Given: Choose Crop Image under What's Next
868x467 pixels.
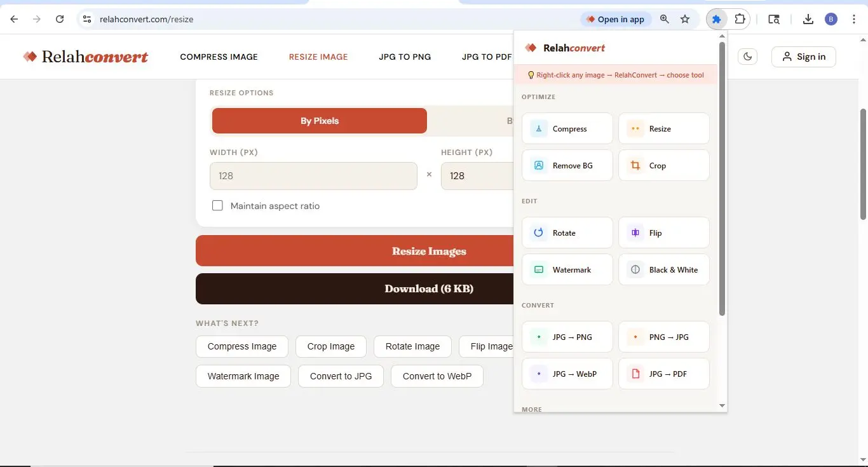Looking at the screenshot, I should pyautogui.click(x=331, y=346).
